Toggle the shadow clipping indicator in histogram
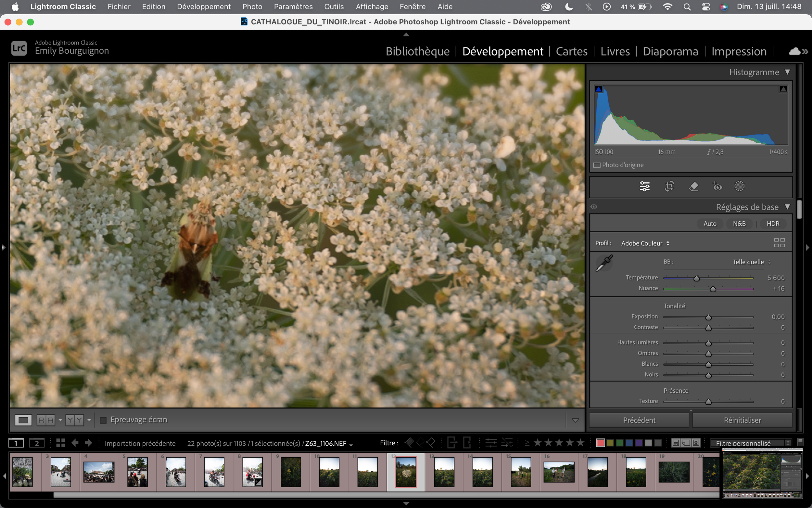Image resolution: width=812 pixels, height=508 pixels. click(x=599, y=89)
